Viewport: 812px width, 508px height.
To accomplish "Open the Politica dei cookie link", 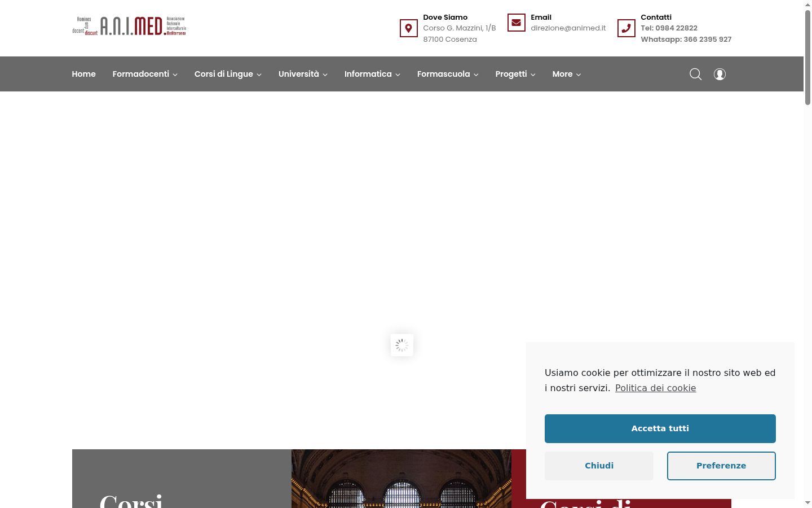I will point(655,388).
